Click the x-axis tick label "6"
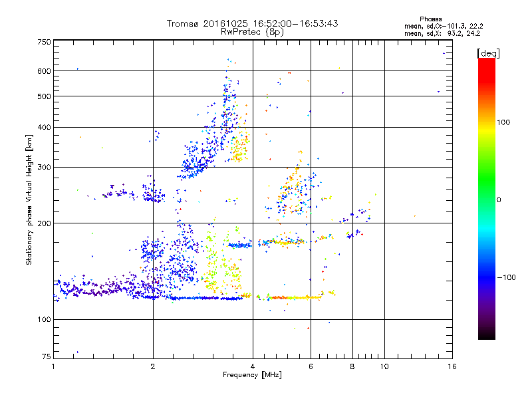Image resolution: width=532 pixels, height=399 pixels. [311, 366]
